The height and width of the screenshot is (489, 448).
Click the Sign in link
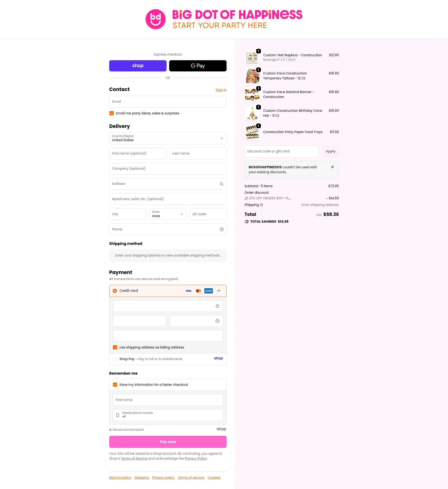221,90
